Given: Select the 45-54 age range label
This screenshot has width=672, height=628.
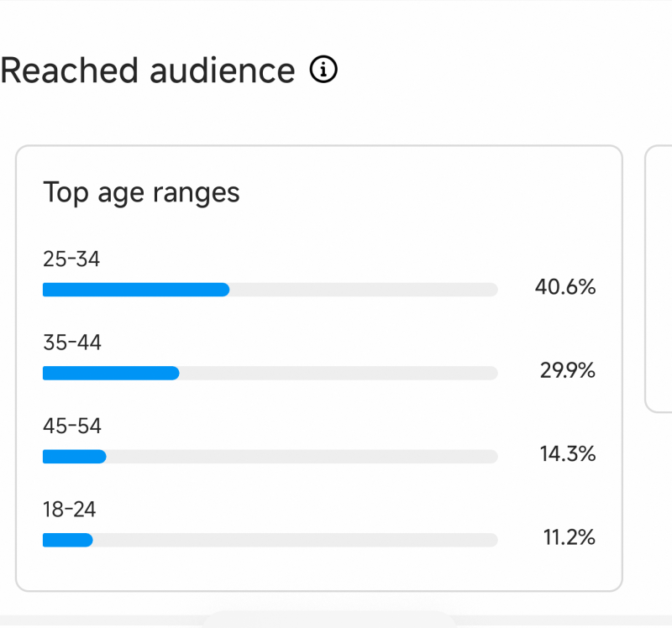Looking at the screenshot, I should coord(72,426).
